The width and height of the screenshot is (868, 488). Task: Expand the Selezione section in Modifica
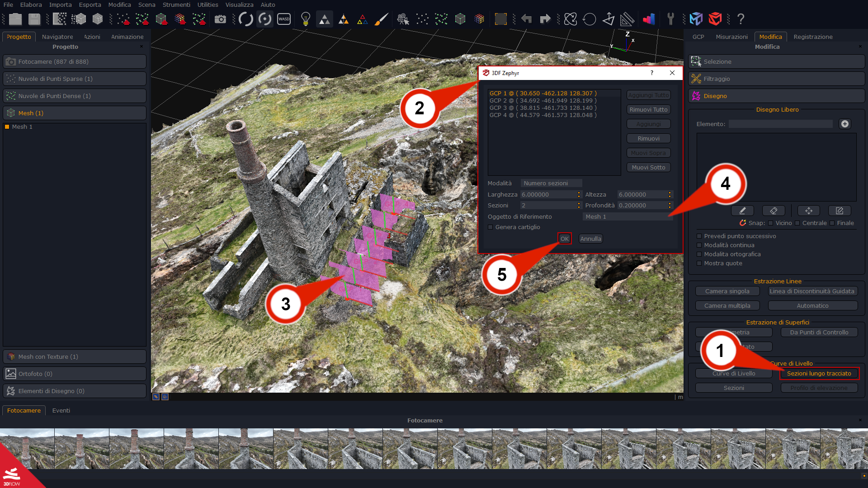coord(776,62)
